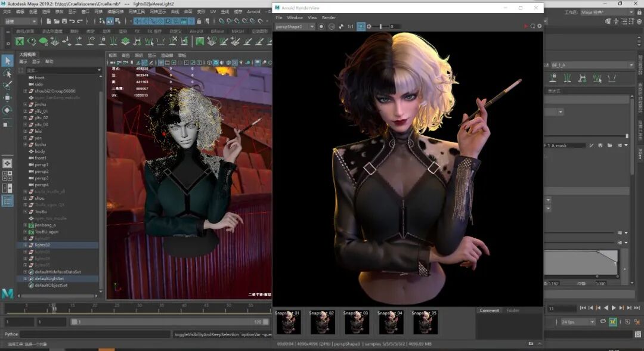Toggle loop playback button near fps
The height and width of the screenshot is (351, 644).
(602, 322)
